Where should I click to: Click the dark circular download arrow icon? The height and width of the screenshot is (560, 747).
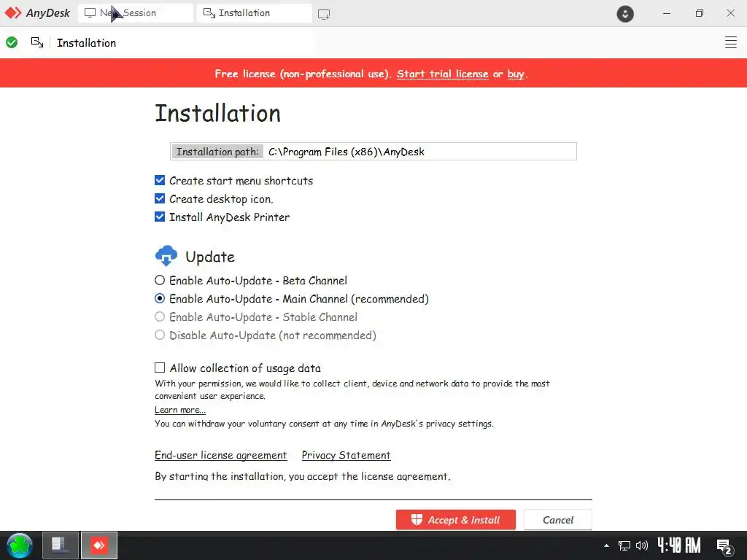coord(625,13)
